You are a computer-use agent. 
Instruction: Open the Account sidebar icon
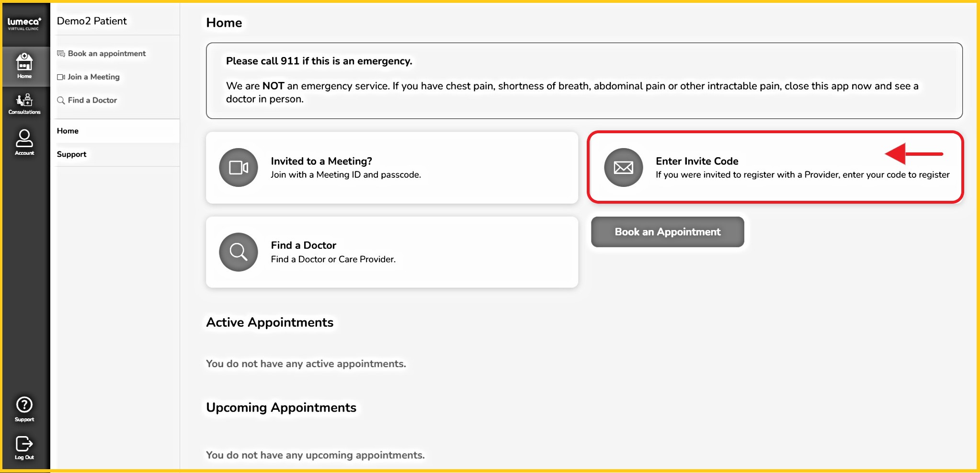[24, 142]
